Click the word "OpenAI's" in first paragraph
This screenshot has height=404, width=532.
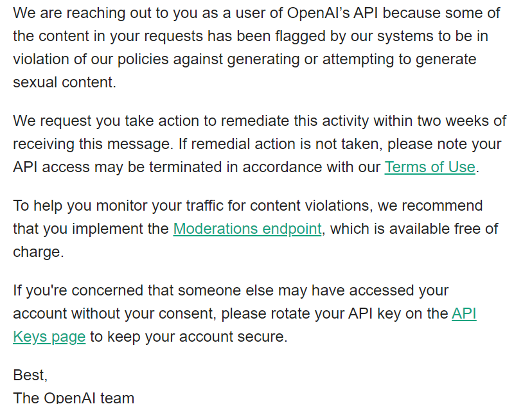[318, 13]
